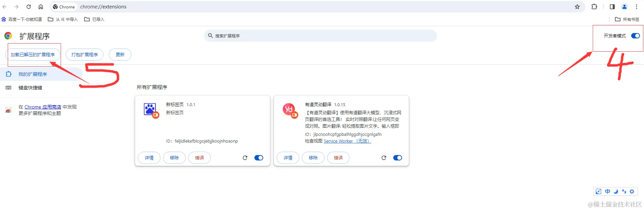The width and height of the screenshot is (644, 210).
Task: Open IME settings gear icon
Action: 632,191
